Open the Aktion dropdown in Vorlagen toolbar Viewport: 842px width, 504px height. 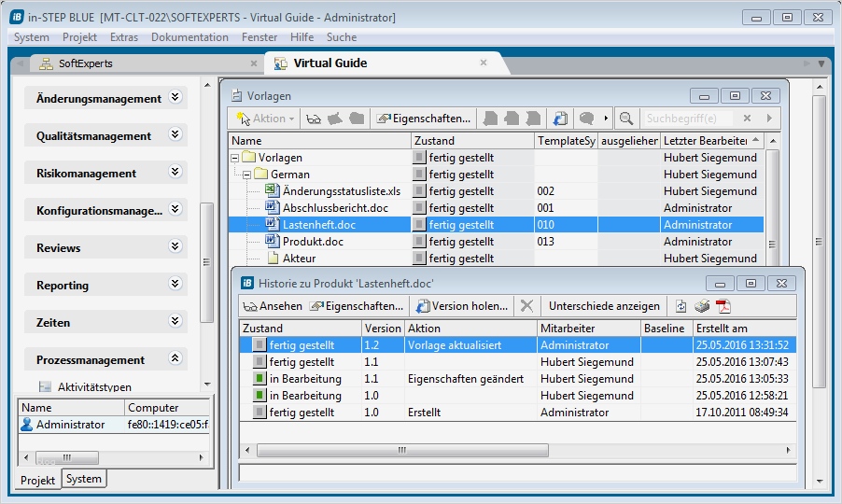pyautogui.click(x=291, y=119)
